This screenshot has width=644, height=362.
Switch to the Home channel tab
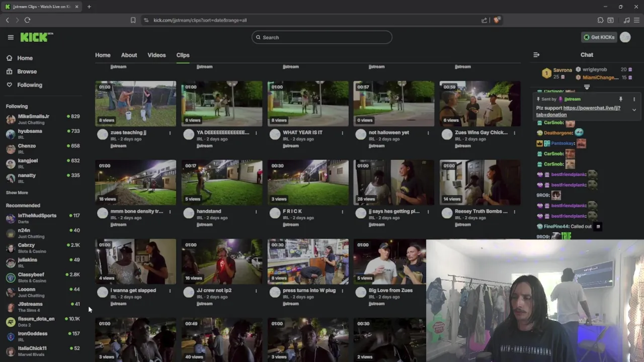pyautogui.click(x=103, y=55)
